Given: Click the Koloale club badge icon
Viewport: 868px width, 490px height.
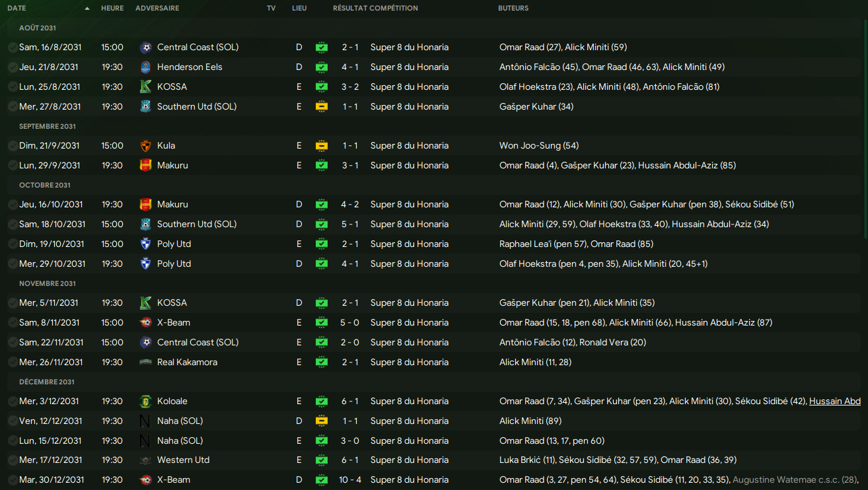Looking at the screenshot, I should click(146, 402).
